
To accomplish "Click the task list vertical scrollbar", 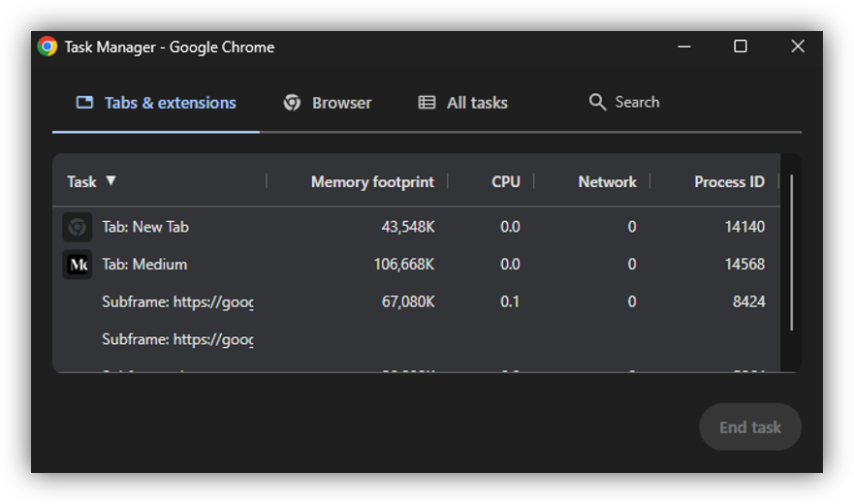I will [791, 252].
